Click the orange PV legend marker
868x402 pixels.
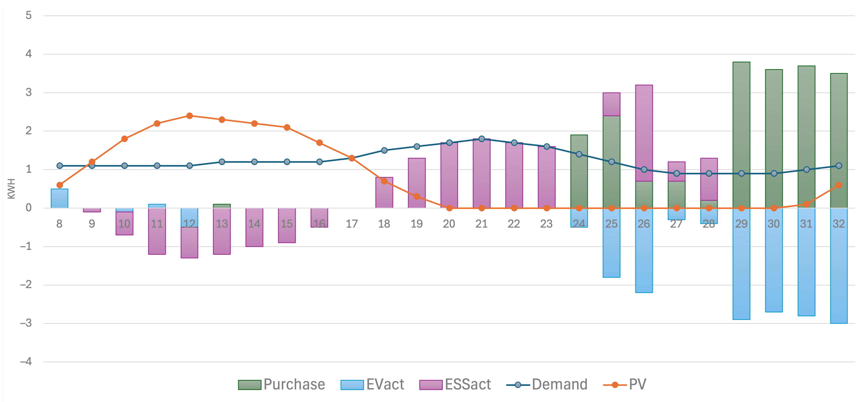click(615, 384)
